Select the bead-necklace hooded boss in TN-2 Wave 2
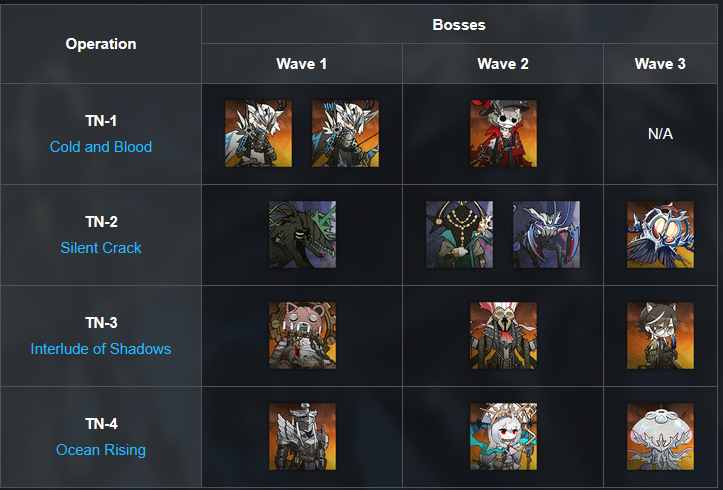723x490 pixels. 459,234
